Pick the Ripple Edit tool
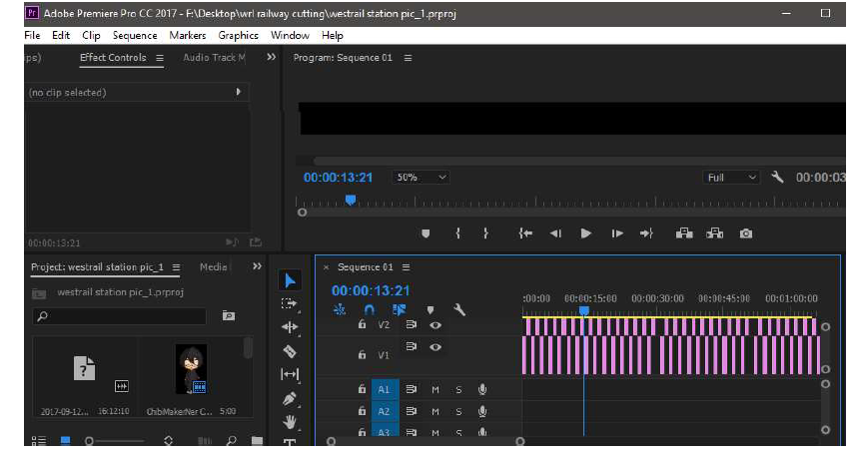This screenshot has height=455, width=868. pyautogui.click(x=290, y=327)
